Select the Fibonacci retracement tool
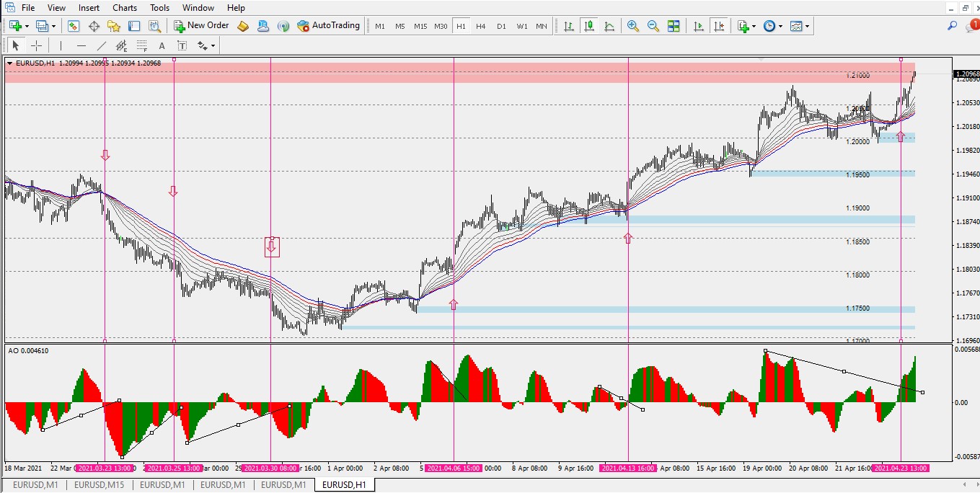Image resolution: width=980 pixels, height=493 pixels. click(142, 45)
